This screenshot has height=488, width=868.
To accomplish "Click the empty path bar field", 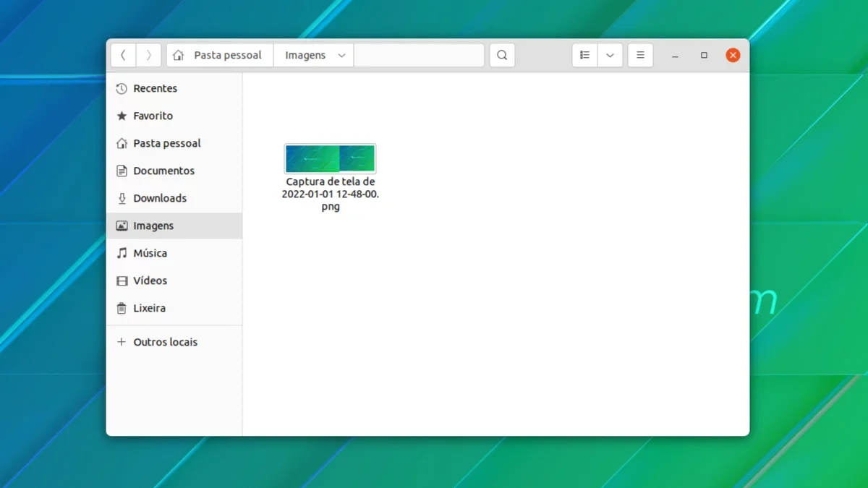I will coord(419,55).
